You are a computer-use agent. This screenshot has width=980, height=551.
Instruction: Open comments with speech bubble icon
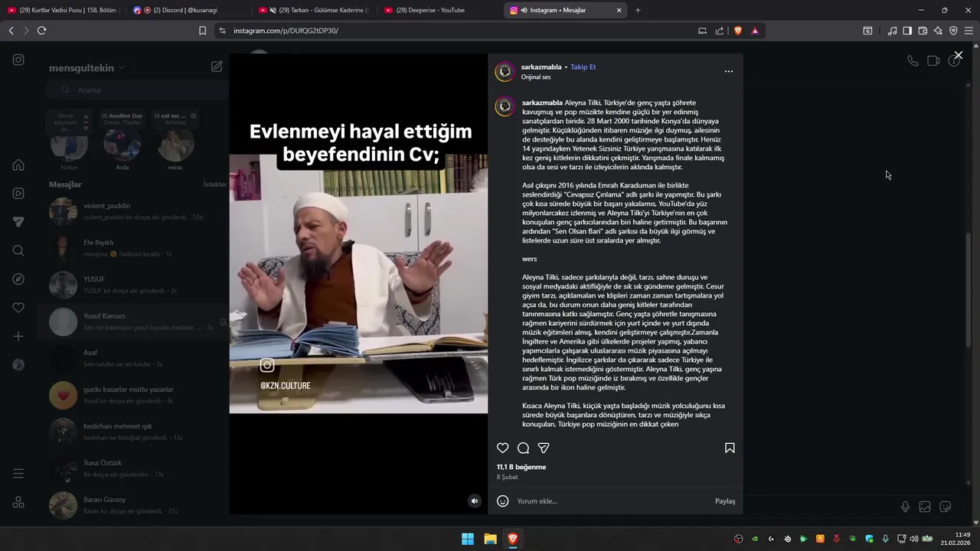tap(523, 448)
